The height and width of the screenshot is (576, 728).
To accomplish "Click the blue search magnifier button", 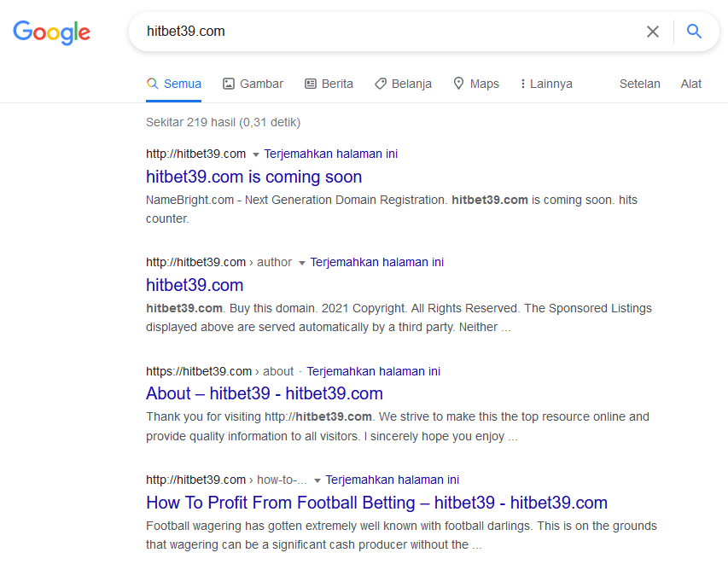I will 694,32.
